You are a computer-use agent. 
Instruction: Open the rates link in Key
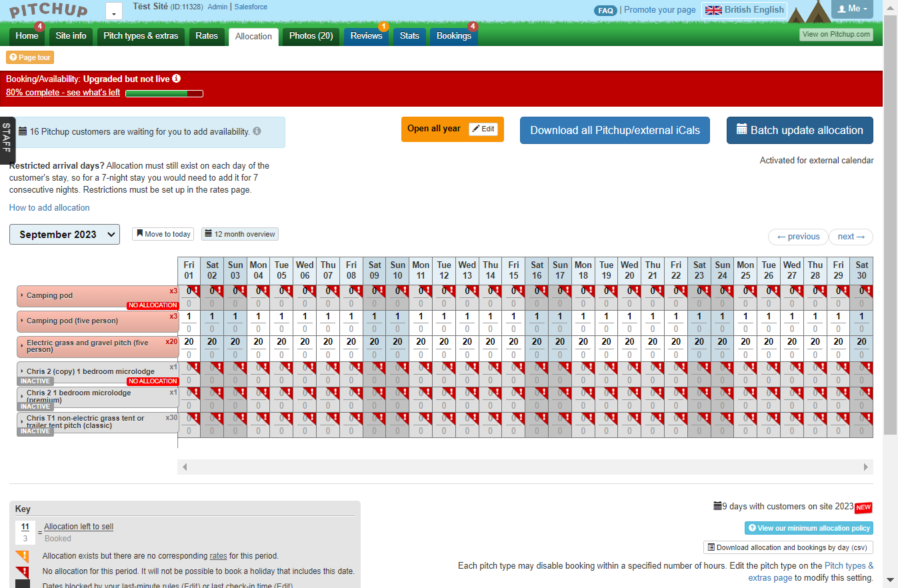click(x=218, y=556)
